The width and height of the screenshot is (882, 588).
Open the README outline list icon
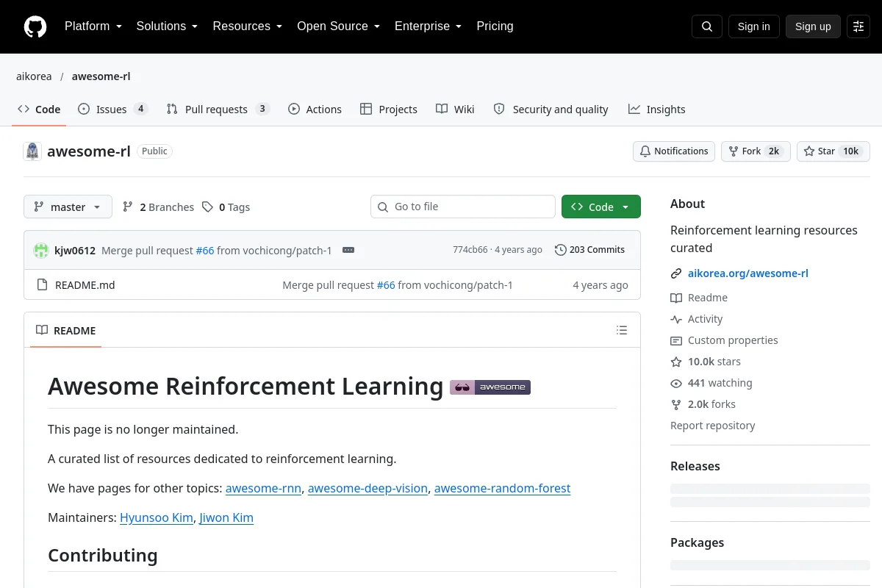(x=622, y=330)
